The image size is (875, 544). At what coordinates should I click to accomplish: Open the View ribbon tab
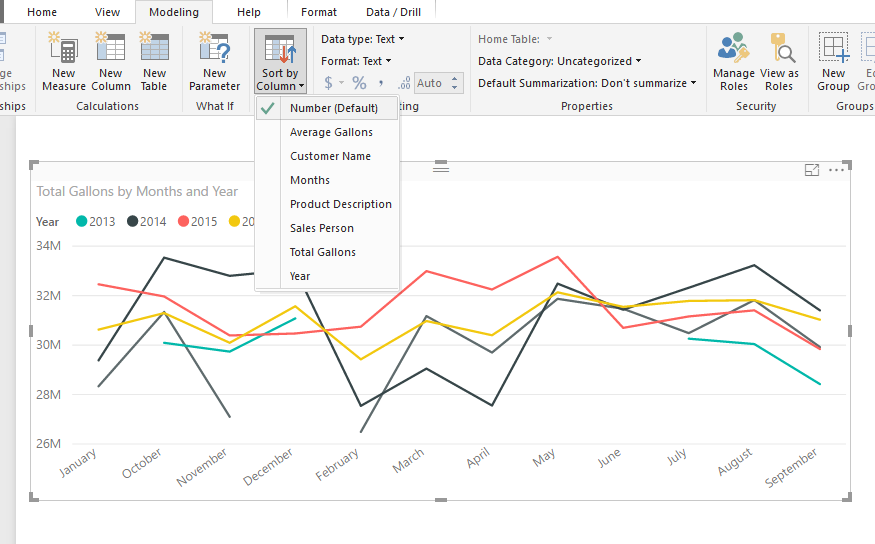pos(107,12)
